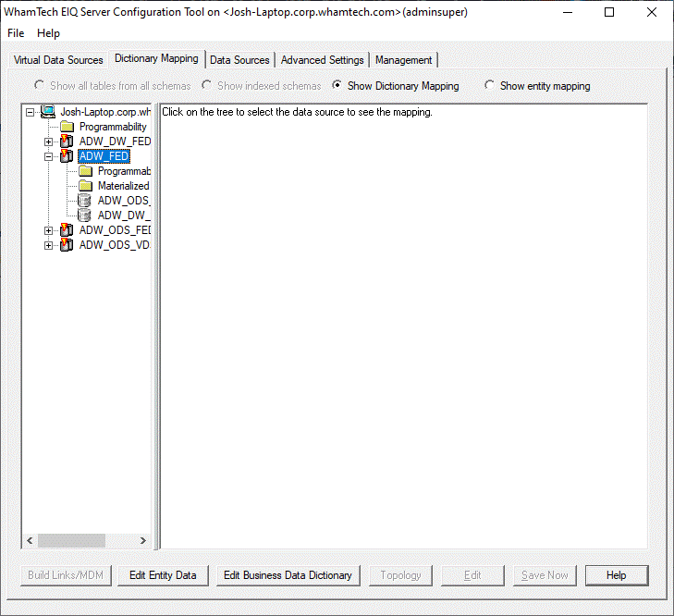The height and width of the screenshot is (616, 674).
Task: Click the Programmab folder icon under ADW_FED
Action: [x=86, y=171]
